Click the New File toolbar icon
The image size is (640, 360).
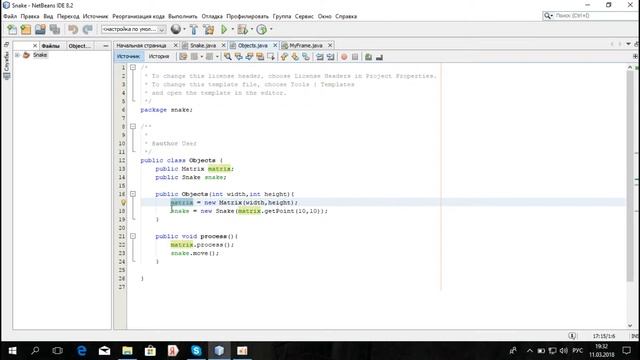pos(12,29)
